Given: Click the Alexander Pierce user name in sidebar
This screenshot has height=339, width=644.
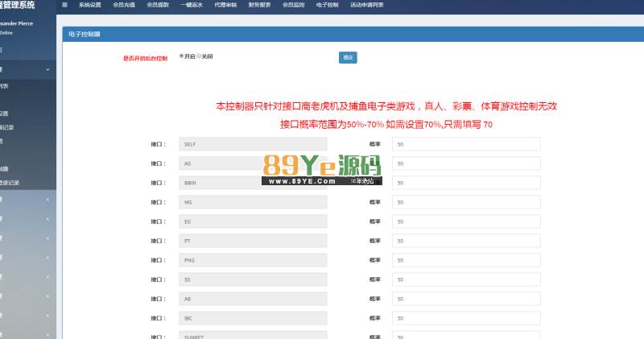Looking at the screenshot, I should pos(20,23).
